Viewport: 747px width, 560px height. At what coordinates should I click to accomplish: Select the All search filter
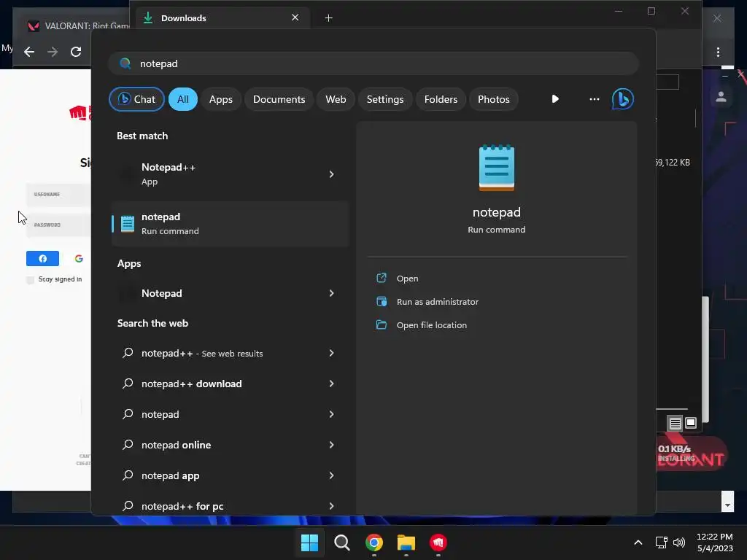tap(183, 99)
